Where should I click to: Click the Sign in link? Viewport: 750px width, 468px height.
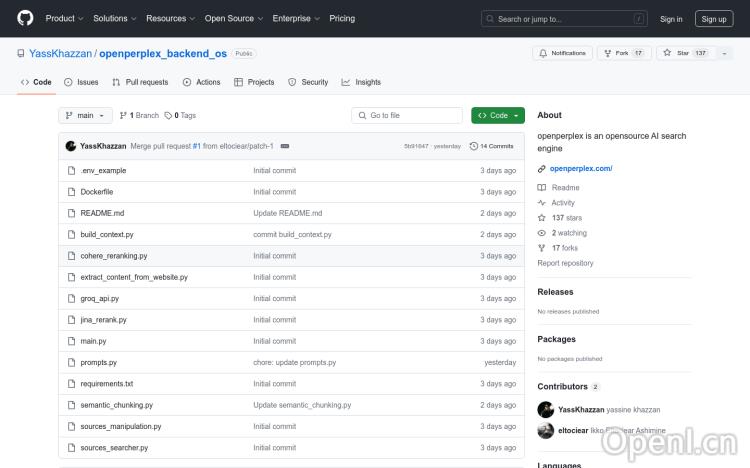671,19
